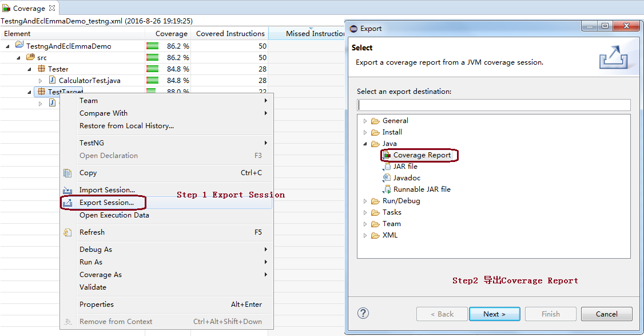Click the Refresh icon in the context menu
644x336 pixels.
click(67, 232)
